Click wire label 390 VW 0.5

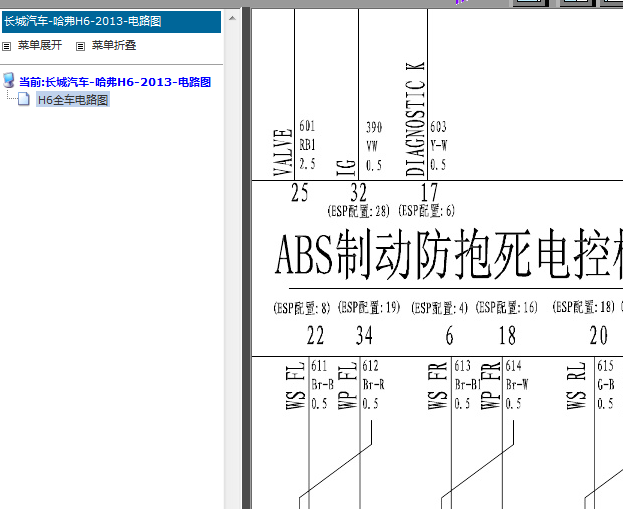[x=374, y=146]
